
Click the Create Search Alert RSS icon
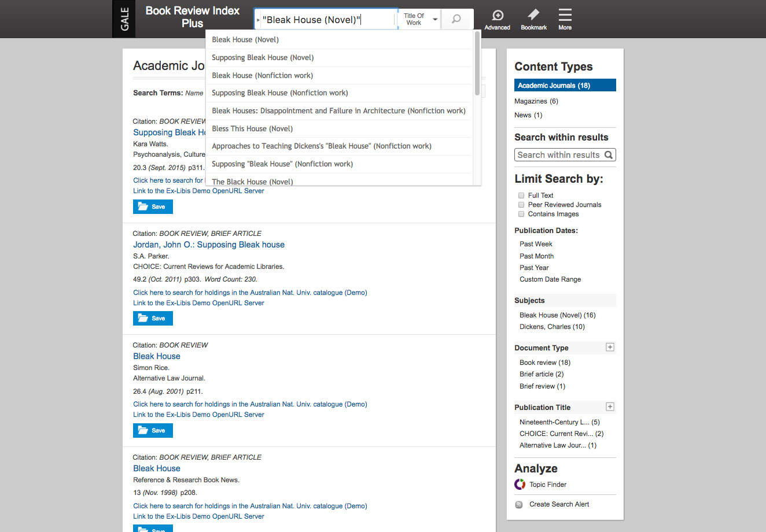[519, 505]
